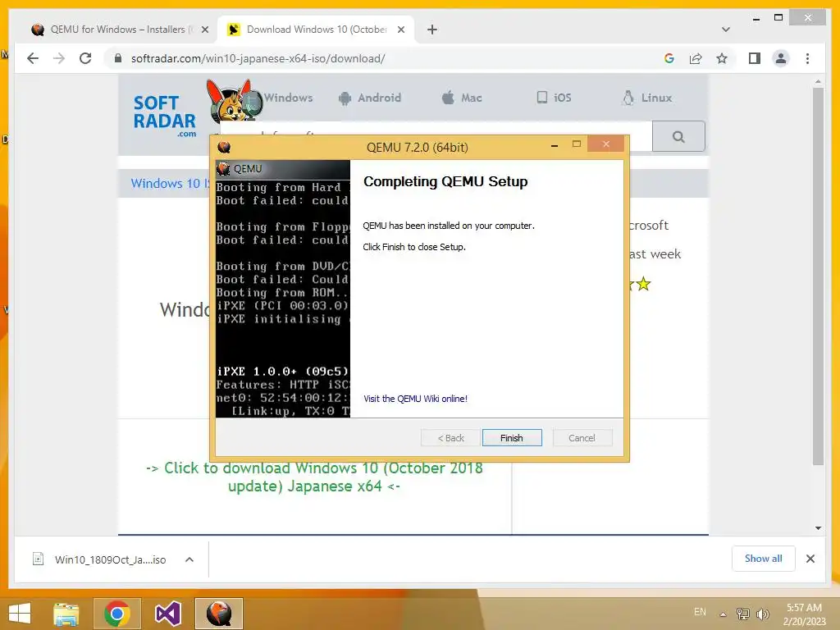Open the Mac category on SoftRadar
The width and height of the screenshot is (840, 630).
click(462, 98)
